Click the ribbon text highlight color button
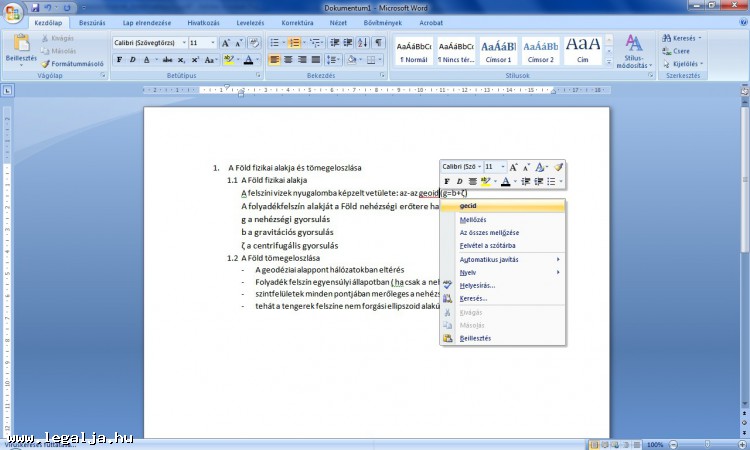 [x=228, y=60]
